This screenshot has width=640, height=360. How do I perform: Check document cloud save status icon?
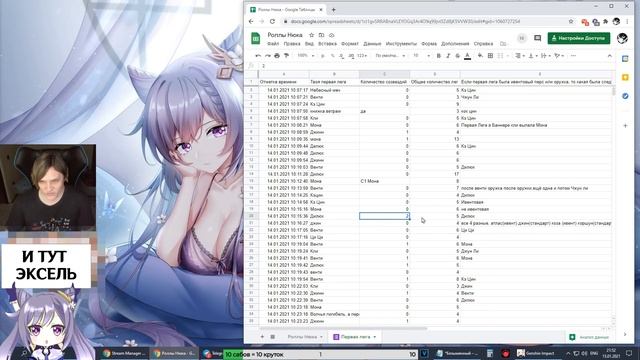click(332, 35)
